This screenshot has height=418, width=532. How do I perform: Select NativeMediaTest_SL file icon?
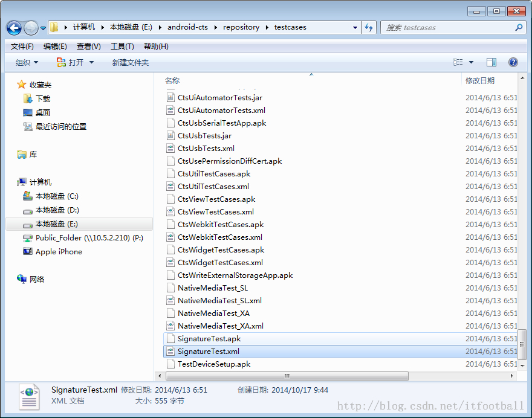click(x=170, y=288)
